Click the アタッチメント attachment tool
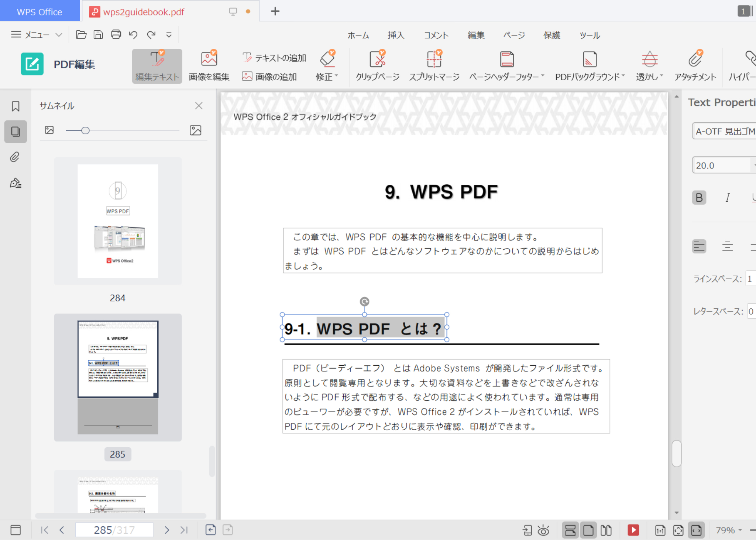The height and width of the screenshot is (540, 756). click(x=695, y=66)
